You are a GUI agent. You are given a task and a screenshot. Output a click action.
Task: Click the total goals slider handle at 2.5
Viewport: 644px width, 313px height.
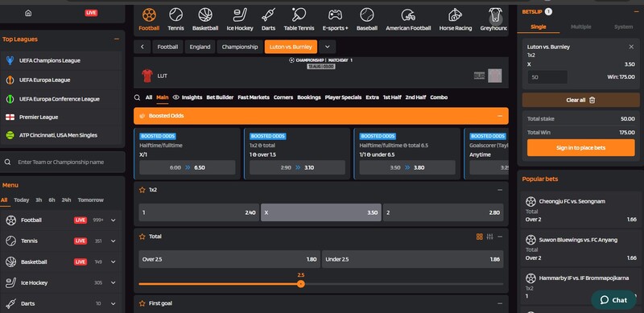point(301,284)
